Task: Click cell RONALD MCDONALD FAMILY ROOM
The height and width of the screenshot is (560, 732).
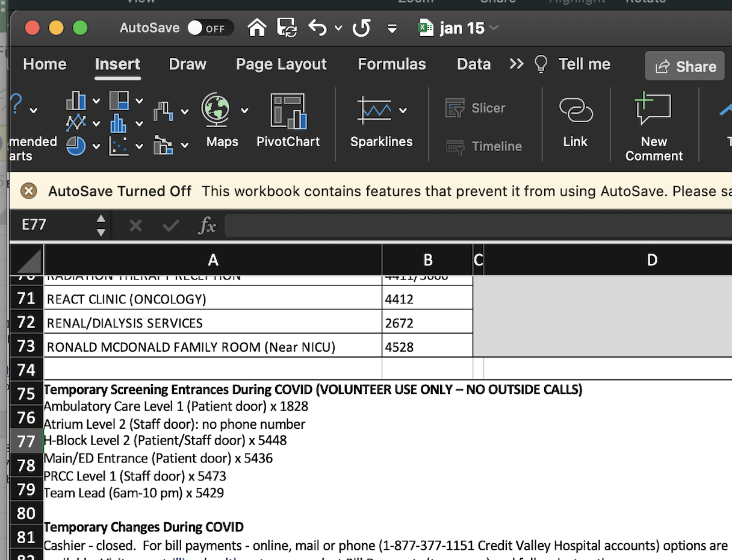Action: tap(213, 346)
